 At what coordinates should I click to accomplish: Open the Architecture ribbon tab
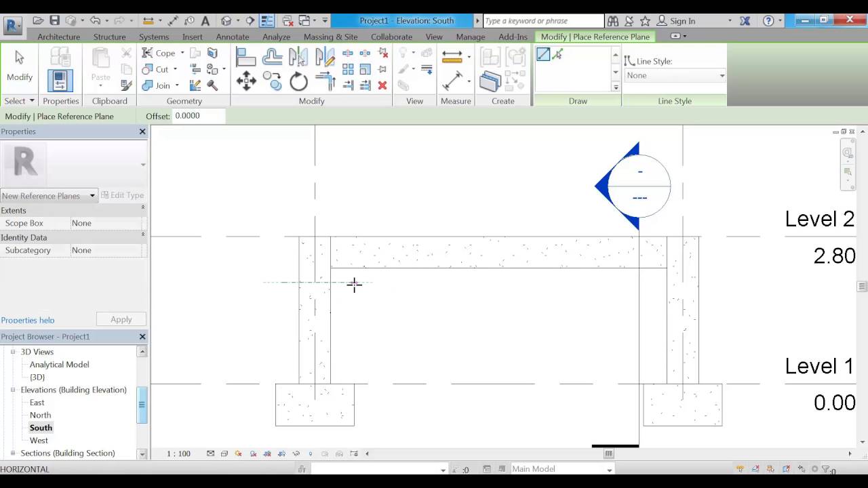[x=58, y=37]
